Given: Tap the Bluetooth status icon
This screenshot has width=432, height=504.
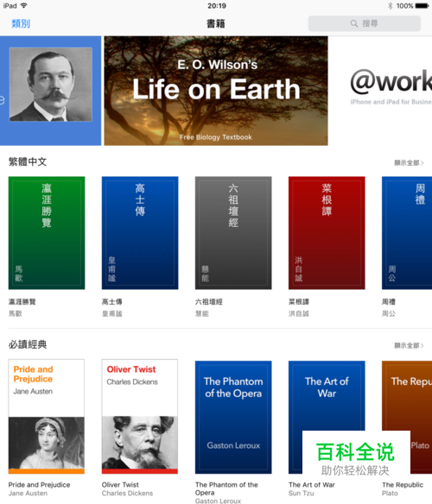Looking at the screenshot, I should click(x=391, y=5).
